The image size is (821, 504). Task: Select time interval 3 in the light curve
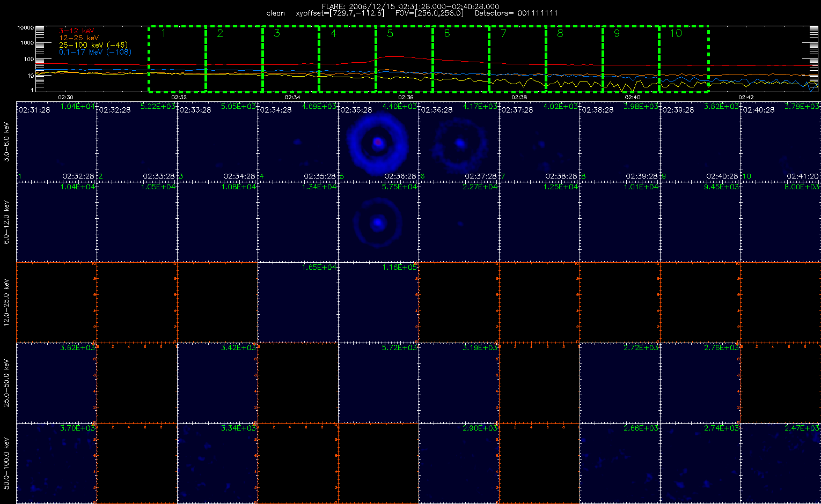coord(291,59)
